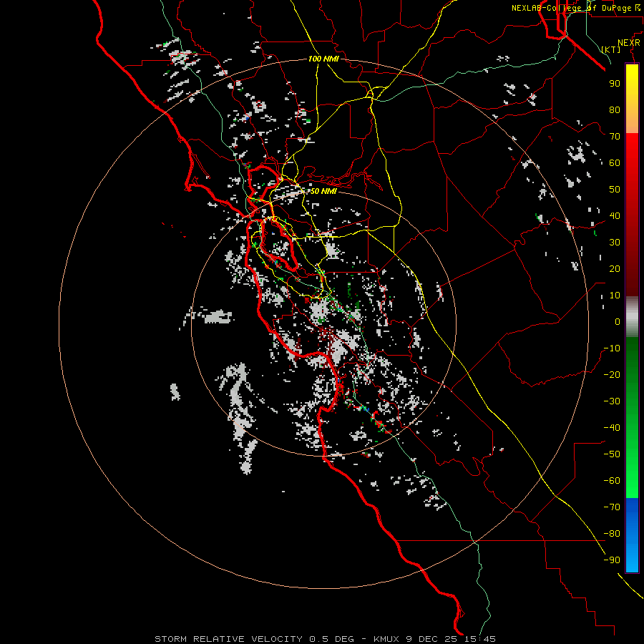The image size is (644, 644).
Task: Select the -10 value on velocity scale
Action: pyautogui.click(x=612, y=348)
